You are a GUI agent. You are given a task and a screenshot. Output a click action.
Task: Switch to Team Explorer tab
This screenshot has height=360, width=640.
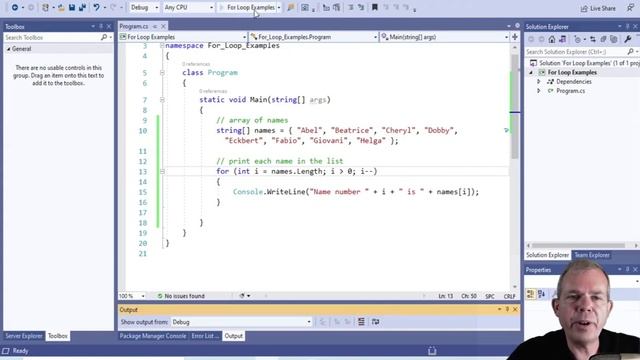592,255
